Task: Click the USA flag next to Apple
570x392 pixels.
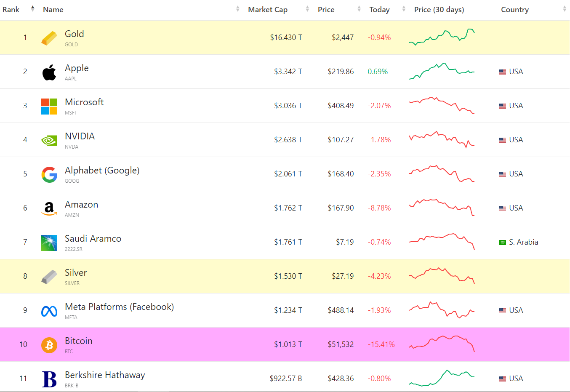Action: pos(502,72)
